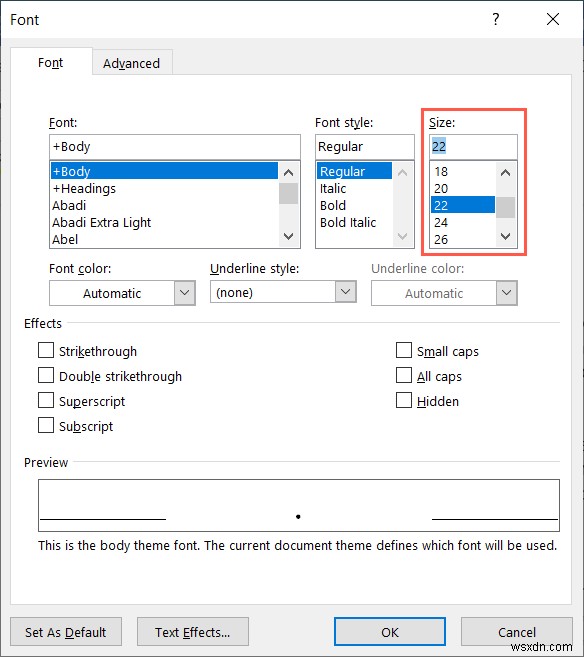Confirm with the OK button

tap(390, 632)
